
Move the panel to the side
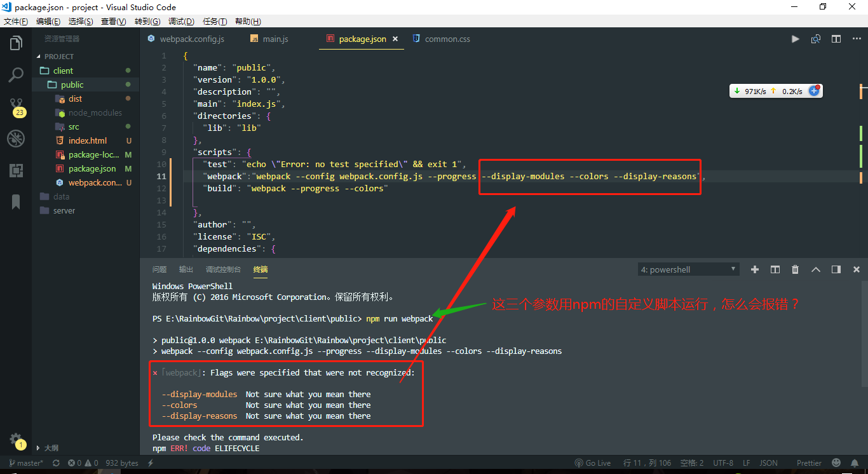(x=836, y=269)
